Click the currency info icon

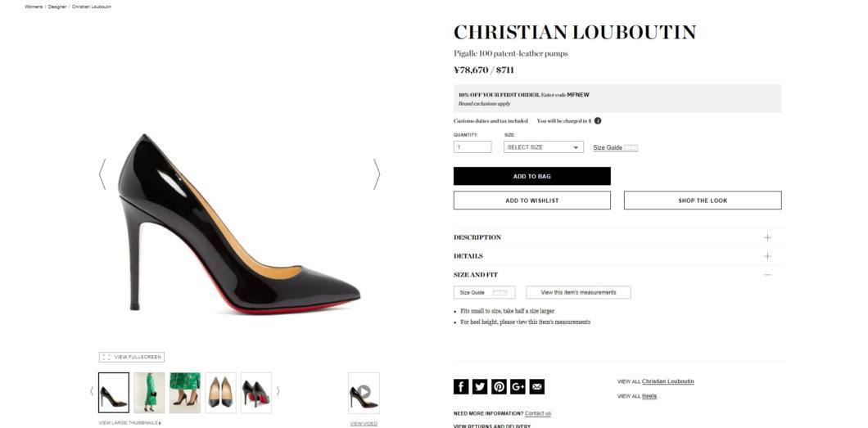click(x=598, y=120)
